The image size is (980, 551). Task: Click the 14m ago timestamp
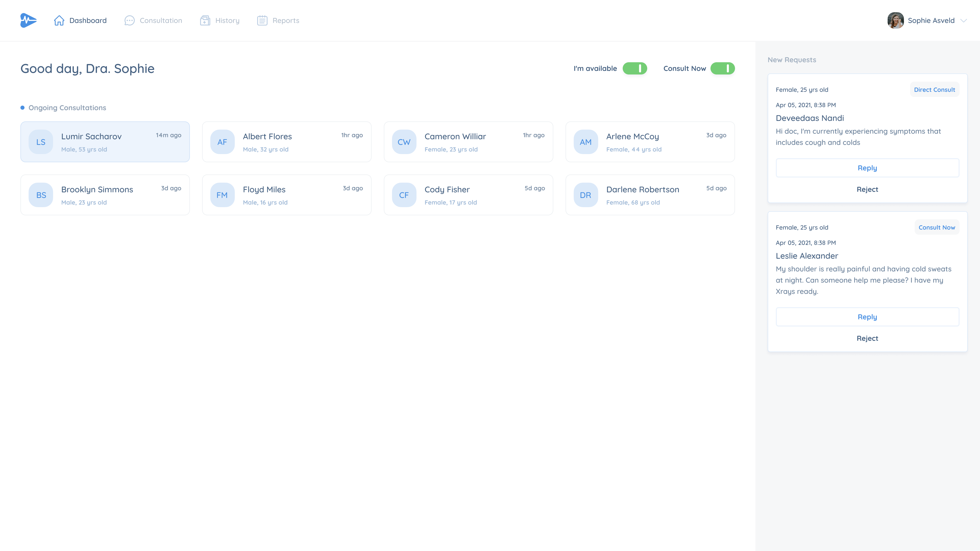[168, 135]
